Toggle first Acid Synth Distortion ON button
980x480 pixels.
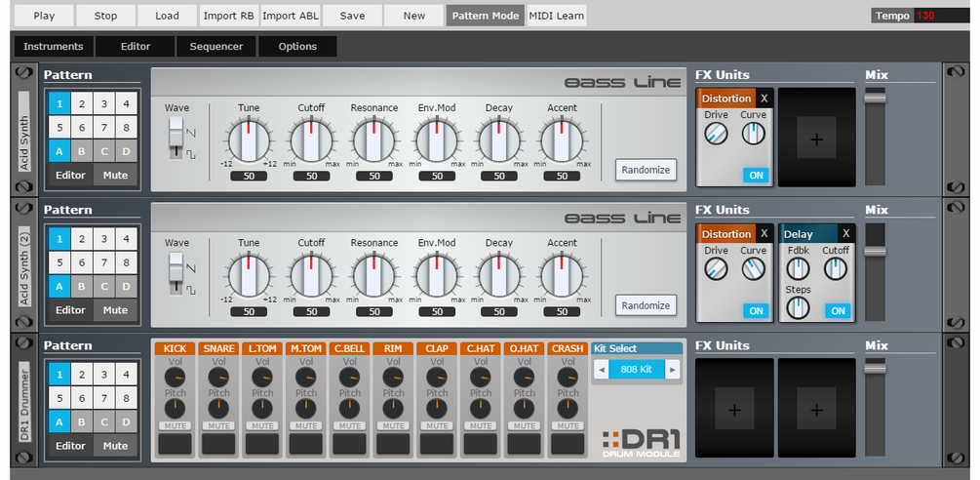(756, 175)
